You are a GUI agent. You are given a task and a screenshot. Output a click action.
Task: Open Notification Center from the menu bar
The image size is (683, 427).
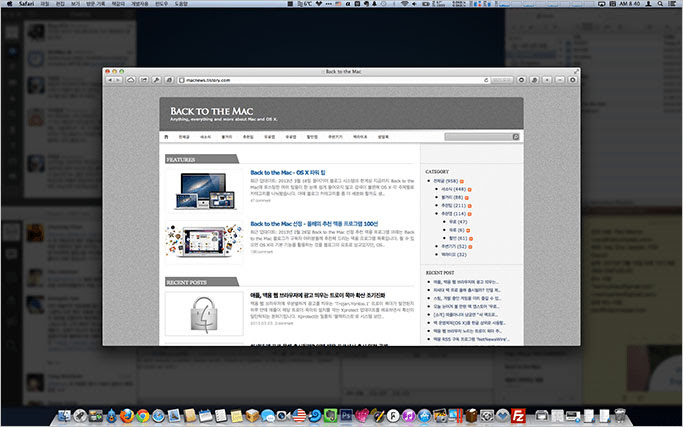point(673,3)
